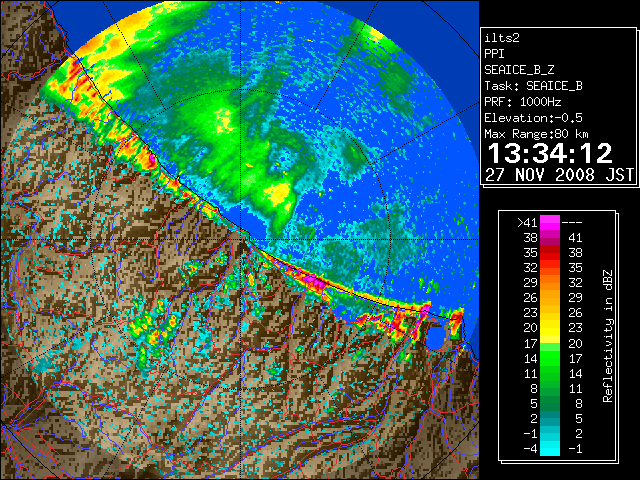The width and height of the screenshot is (640, 480).
Task: Pick the red 35 to 38 dBZ swatch
Action: tap(550, 253)
